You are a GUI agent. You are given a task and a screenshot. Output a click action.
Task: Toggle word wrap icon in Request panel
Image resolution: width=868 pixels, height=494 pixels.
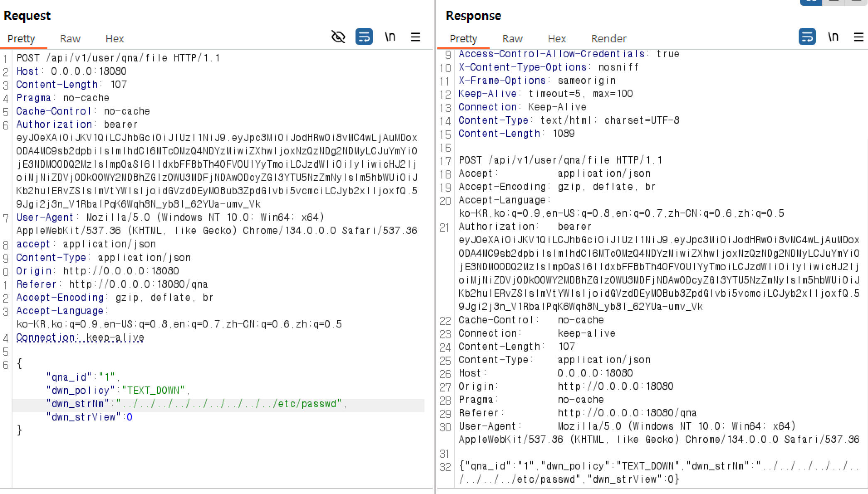coord(364,37)
